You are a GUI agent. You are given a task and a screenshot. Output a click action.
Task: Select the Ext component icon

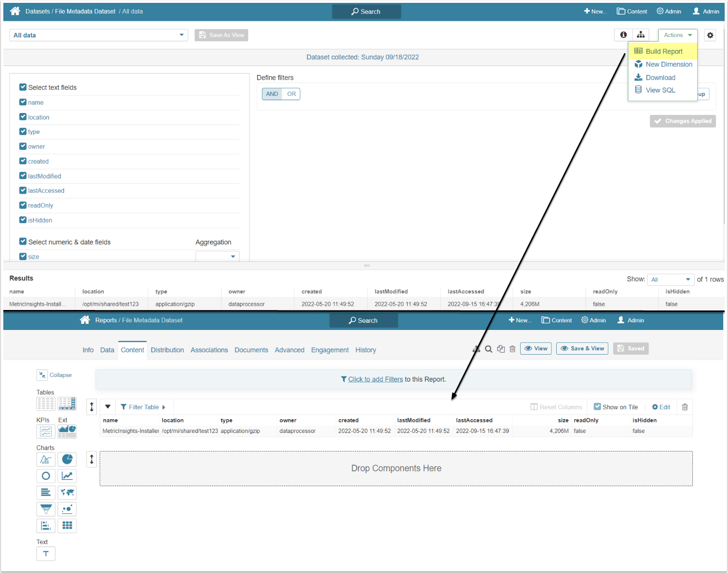[67, 432]
